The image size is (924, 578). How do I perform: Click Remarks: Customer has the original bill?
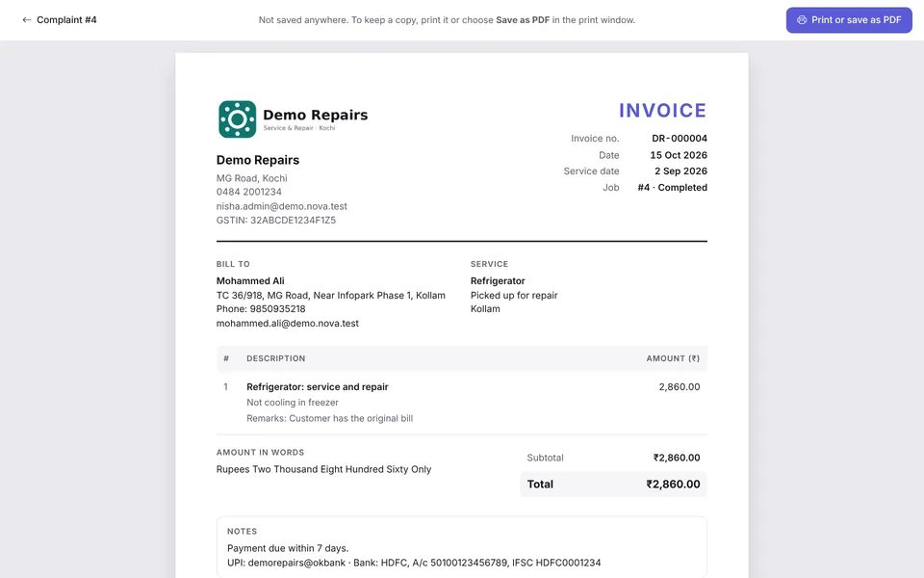pos(329,419)
